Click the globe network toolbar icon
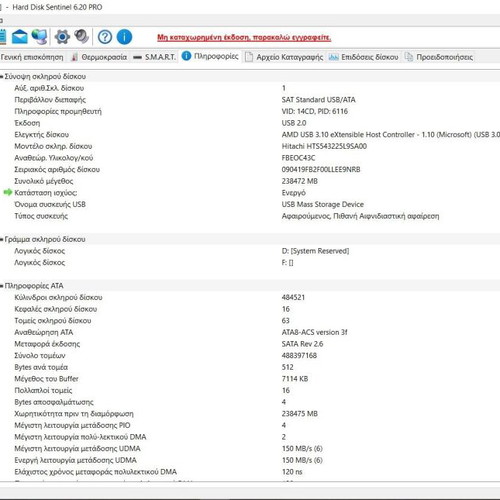This screenshot has height=500, width=500. (40, 37)
